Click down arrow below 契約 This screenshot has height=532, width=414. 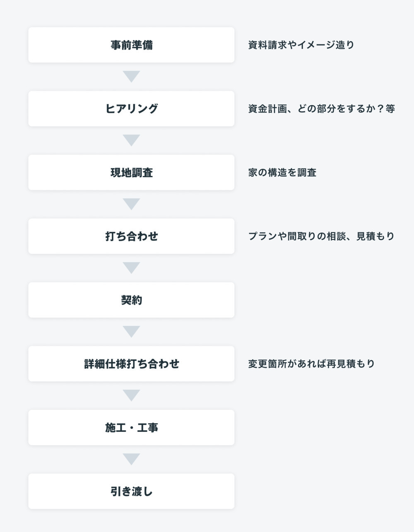click(131, 332)
